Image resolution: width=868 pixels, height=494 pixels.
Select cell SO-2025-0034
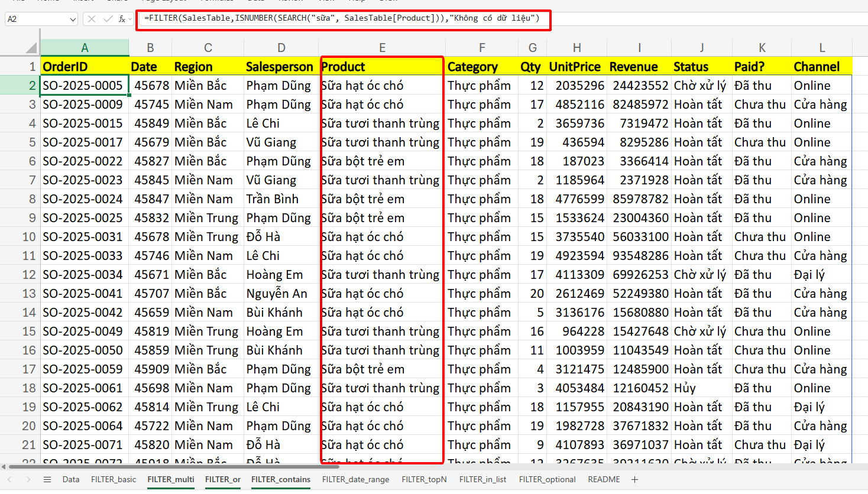(x=85, y=275)
